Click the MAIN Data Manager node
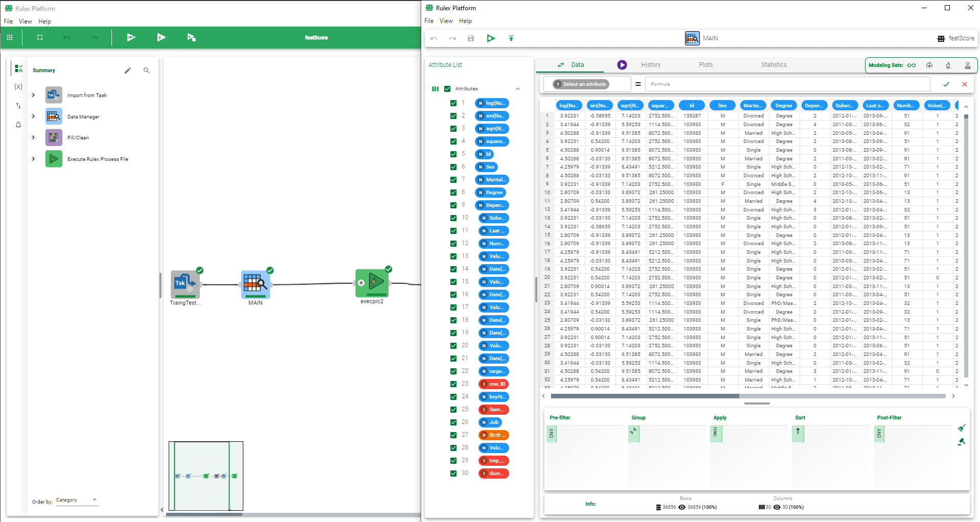 (255, 283)
